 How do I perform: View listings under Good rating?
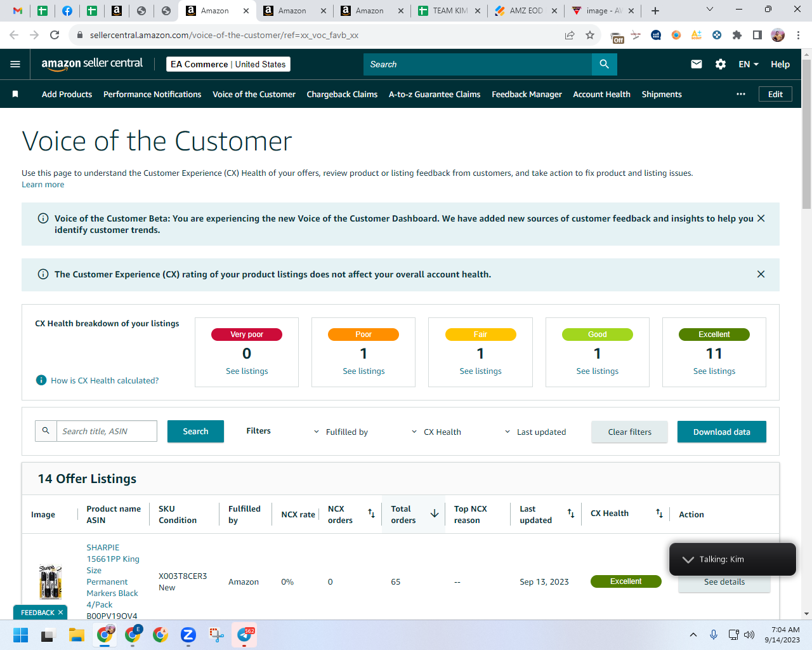click(597, 371)
